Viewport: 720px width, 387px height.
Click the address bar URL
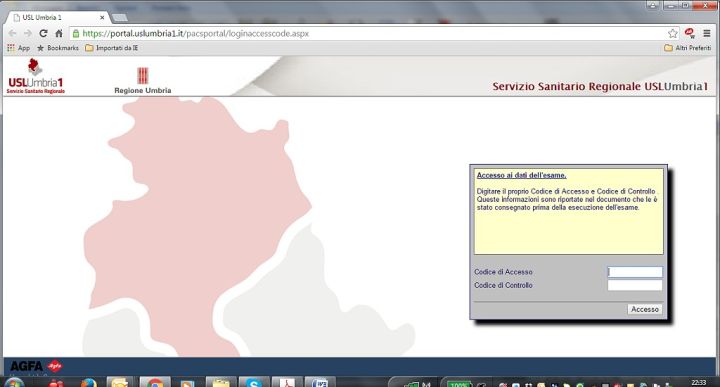pyautogui.click(x=196, y=34)
